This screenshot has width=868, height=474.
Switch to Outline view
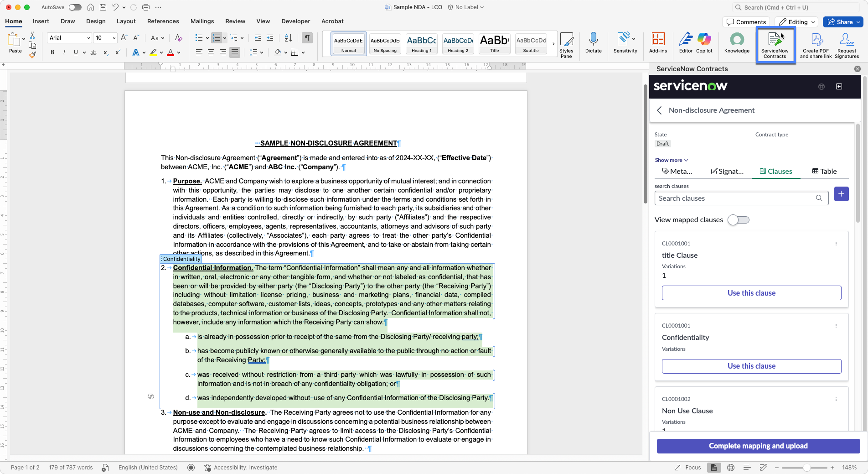pyautogui.click(x=747, y=468)
